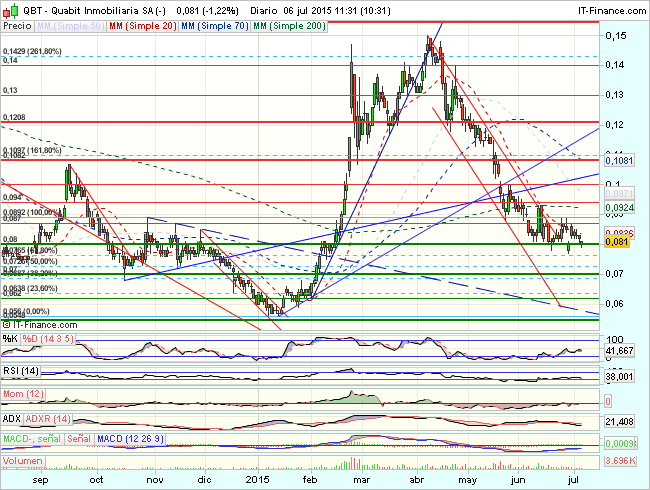Click the 0,094 level label
Screen dimensions: 650x490
tap(12, 197)
